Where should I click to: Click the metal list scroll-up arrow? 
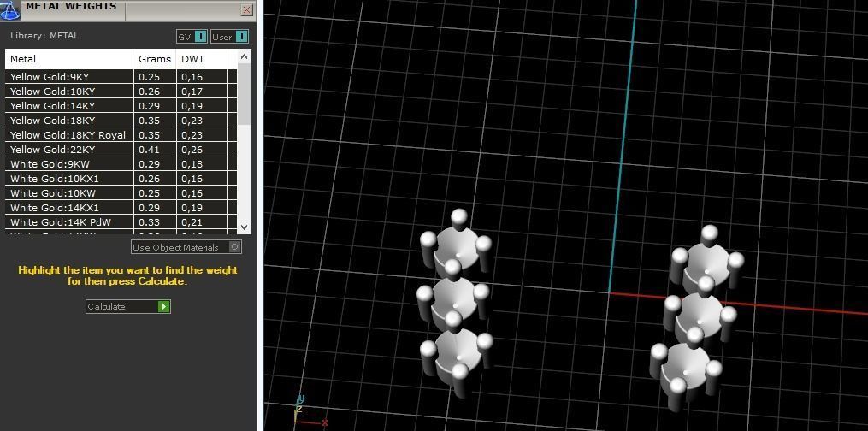(x=244, y=56)
